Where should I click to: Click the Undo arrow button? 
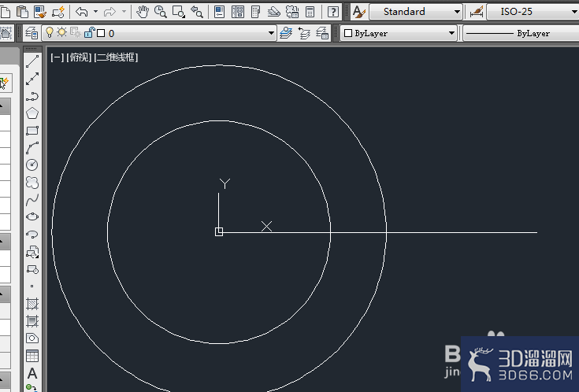coord(82,12)
